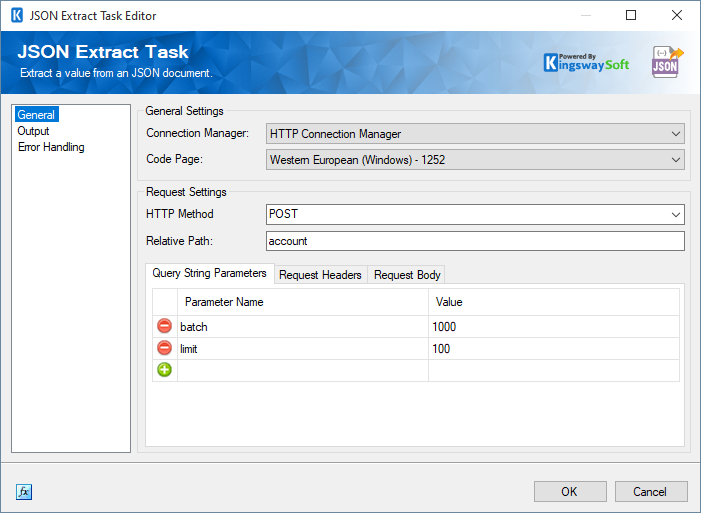Screen dimensions: 701x513
Task: Click the batch value cell showing 1000
Action: 553,327
